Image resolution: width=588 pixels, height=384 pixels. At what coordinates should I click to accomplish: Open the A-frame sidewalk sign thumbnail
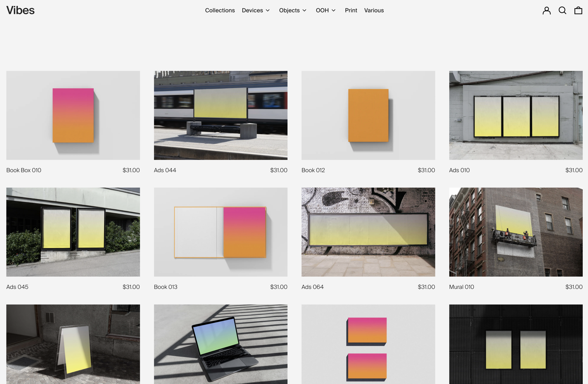coord(73,344)
